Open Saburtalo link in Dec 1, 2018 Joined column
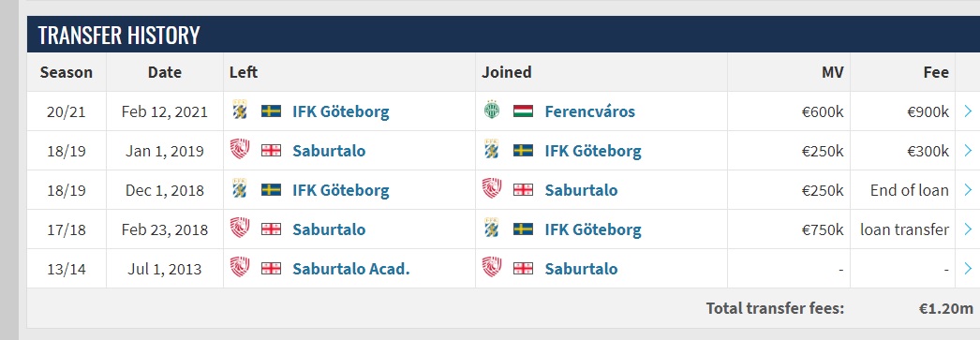Image resolution: width=980 pixels, height=340 pixels. (x=581, y=190)
